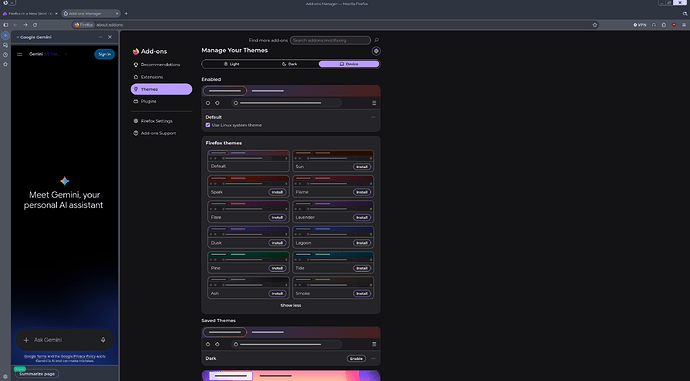This screenshot has height=381, width=690.
Task: Install the Spark theme
Action: (x=277, y=192)
